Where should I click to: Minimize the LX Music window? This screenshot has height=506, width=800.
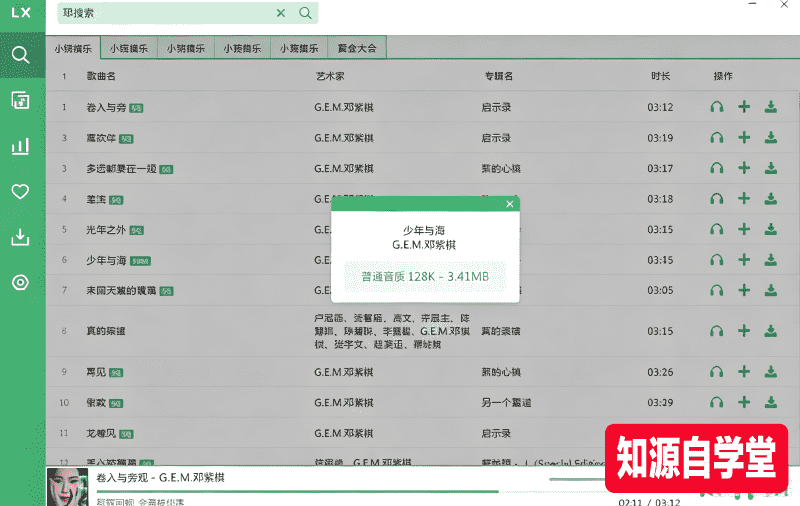[753, 4]
